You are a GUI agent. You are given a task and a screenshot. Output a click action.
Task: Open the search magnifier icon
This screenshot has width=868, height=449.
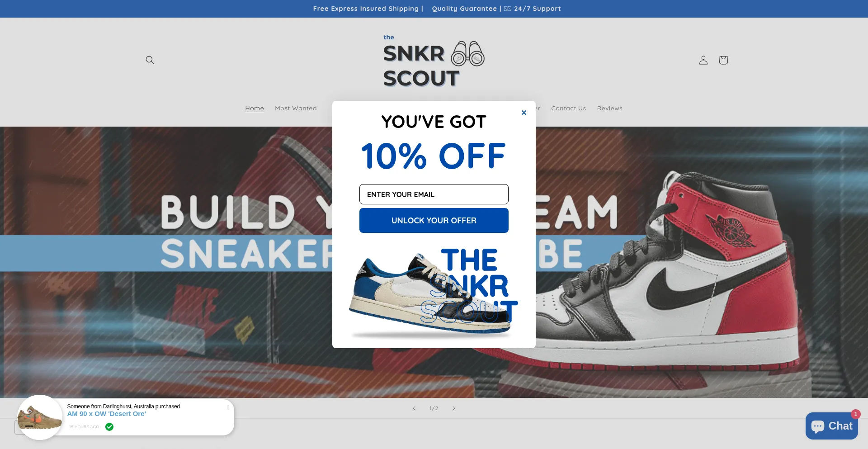coord(150,60)
